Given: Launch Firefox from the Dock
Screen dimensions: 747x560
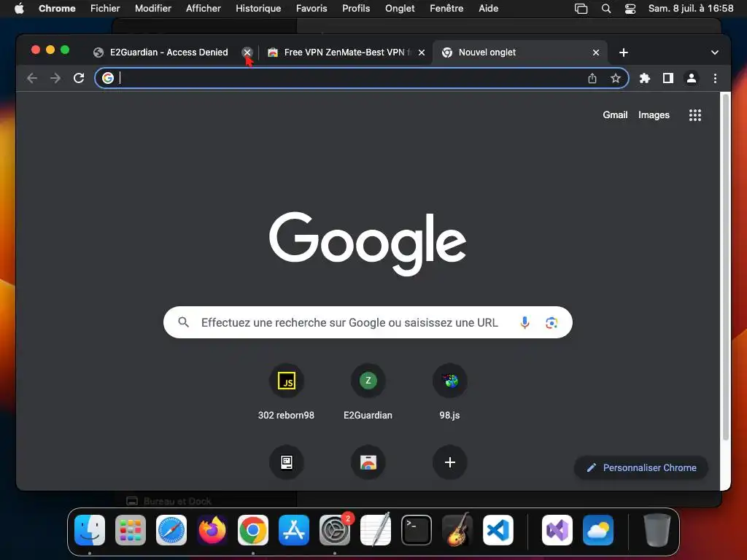Looking at the screenshot, I should point(212,530).
